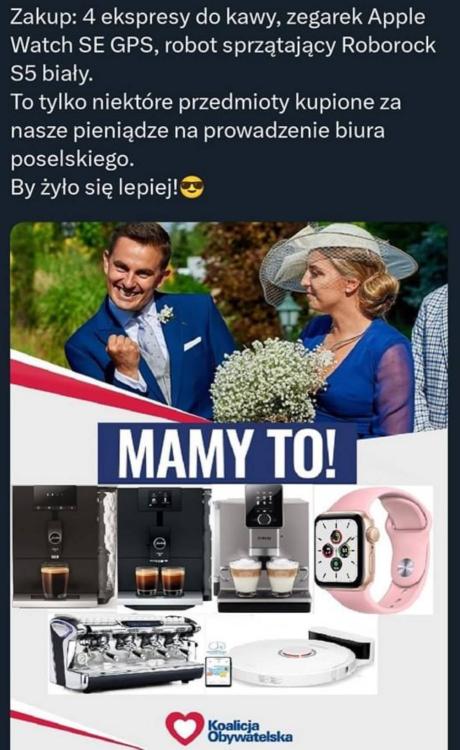Click the white Roborock robot vacuum

point(293,662)
